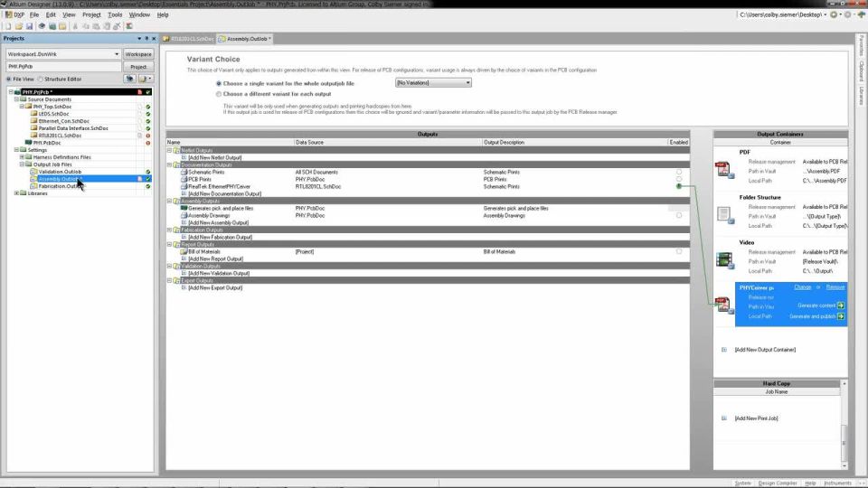
Task: Click the PHY.PrjPcb project name field
Action: coord(63,67)
